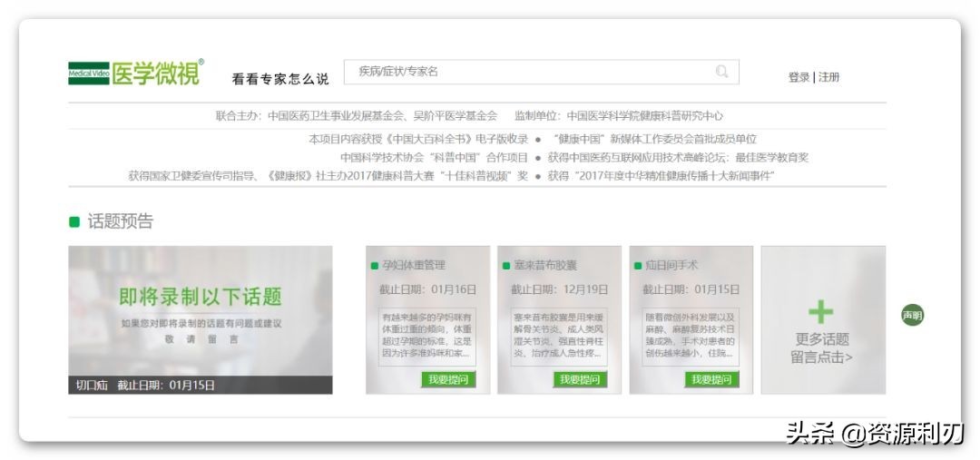Select the 疝日间手术 topic title

point(671,266)
